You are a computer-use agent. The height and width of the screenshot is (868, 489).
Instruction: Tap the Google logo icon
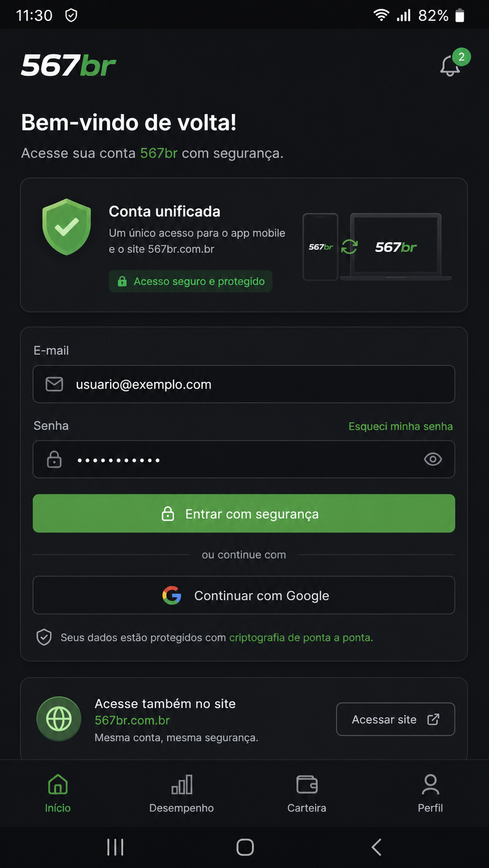tap(172, 595)
